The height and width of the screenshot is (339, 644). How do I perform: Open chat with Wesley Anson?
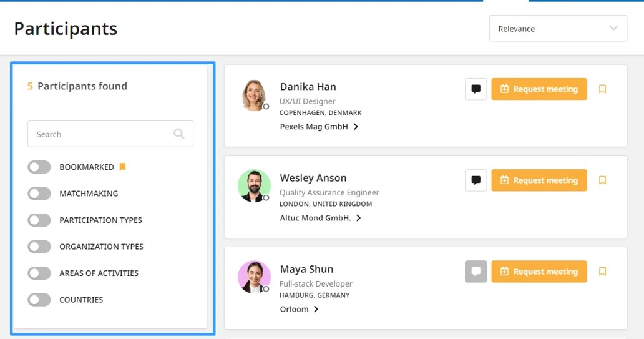coord(476,180)
